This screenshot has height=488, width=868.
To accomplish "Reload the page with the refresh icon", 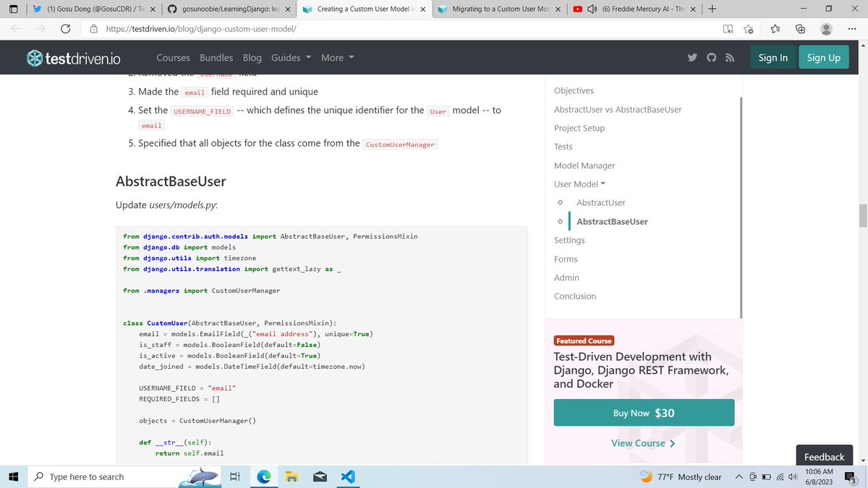I will [65, 29].
